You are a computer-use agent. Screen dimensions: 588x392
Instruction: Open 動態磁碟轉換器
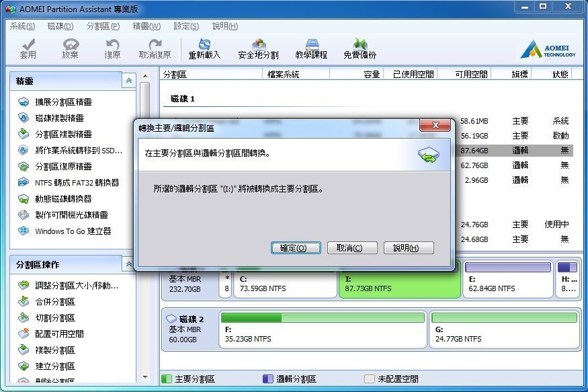tap(54, 198)
